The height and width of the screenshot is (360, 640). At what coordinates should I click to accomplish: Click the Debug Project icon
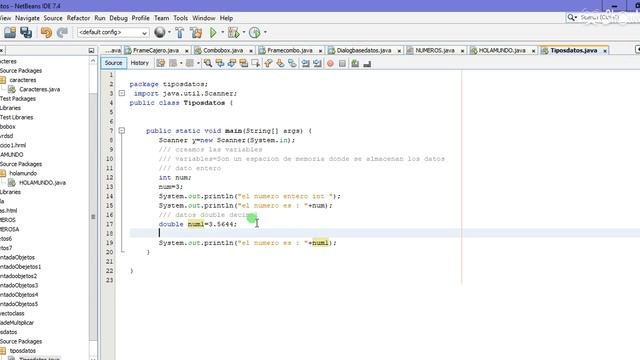tap(234, 32)
